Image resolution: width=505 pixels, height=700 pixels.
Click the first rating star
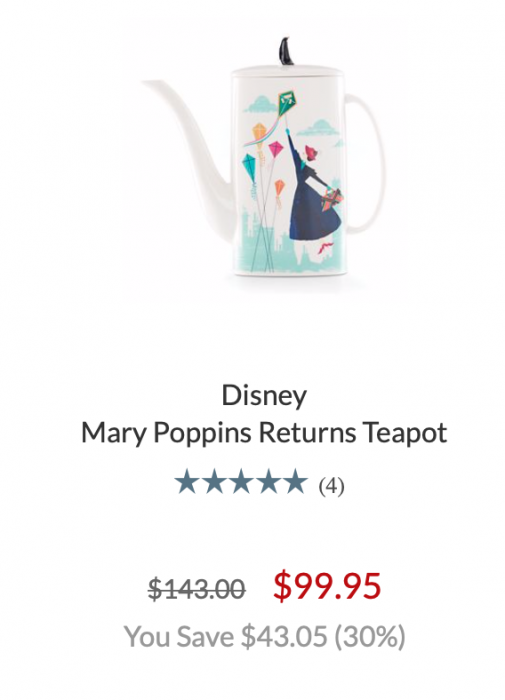[186, 482]
